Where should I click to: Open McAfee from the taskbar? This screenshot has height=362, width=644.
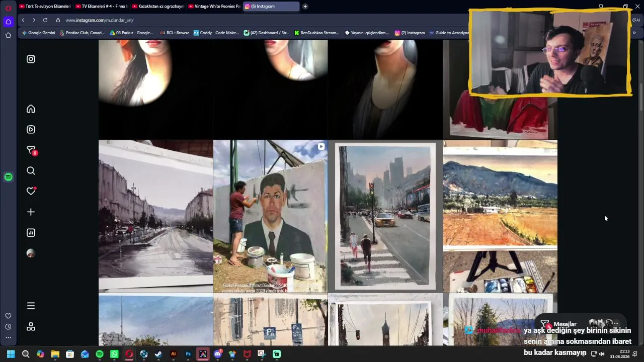247,354
